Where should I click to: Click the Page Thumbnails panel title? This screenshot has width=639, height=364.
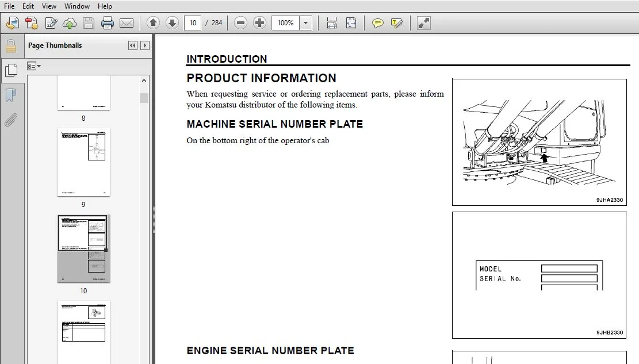(x=55, y=45)
